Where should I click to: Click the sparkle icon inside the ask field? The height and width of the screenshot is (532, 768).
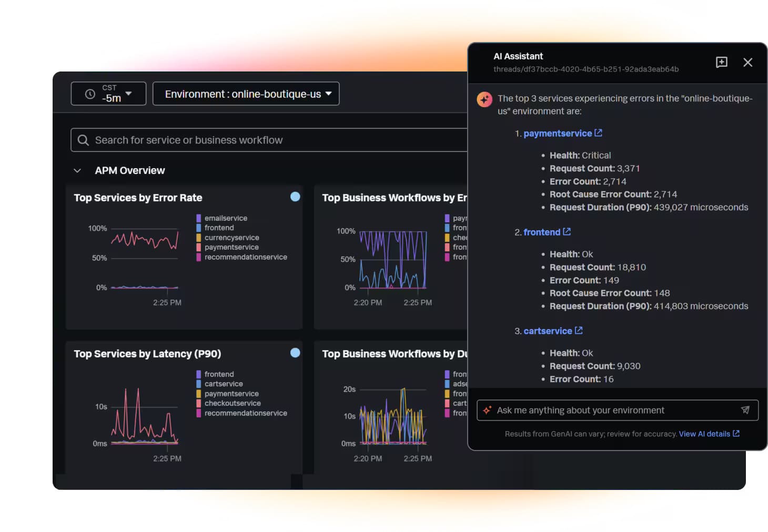(x=488, y=410)
